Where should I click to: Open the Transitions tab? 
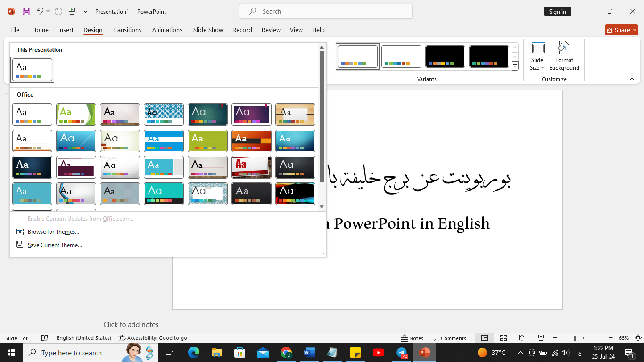click(x=127, y=30)
